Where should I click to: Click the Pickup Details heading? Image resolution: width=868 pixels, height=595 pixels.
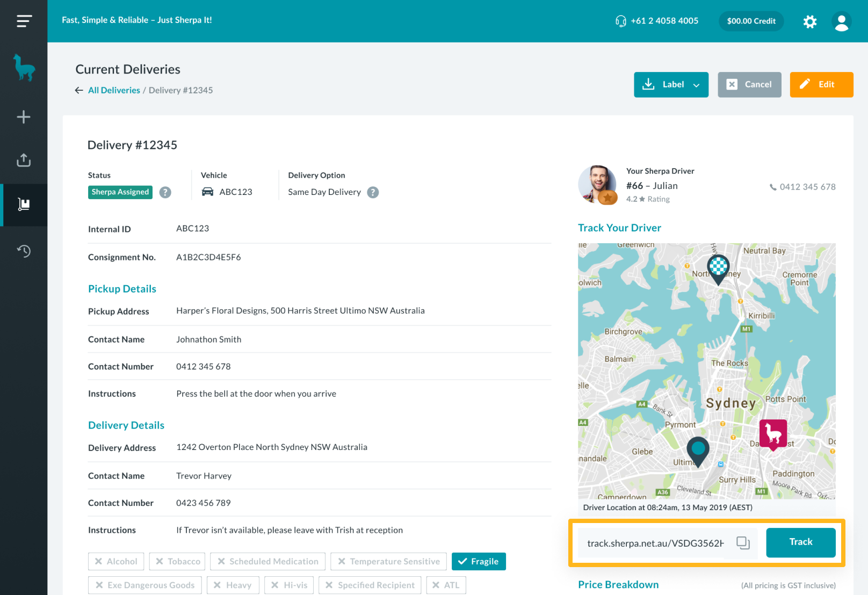tap(122, 289)
